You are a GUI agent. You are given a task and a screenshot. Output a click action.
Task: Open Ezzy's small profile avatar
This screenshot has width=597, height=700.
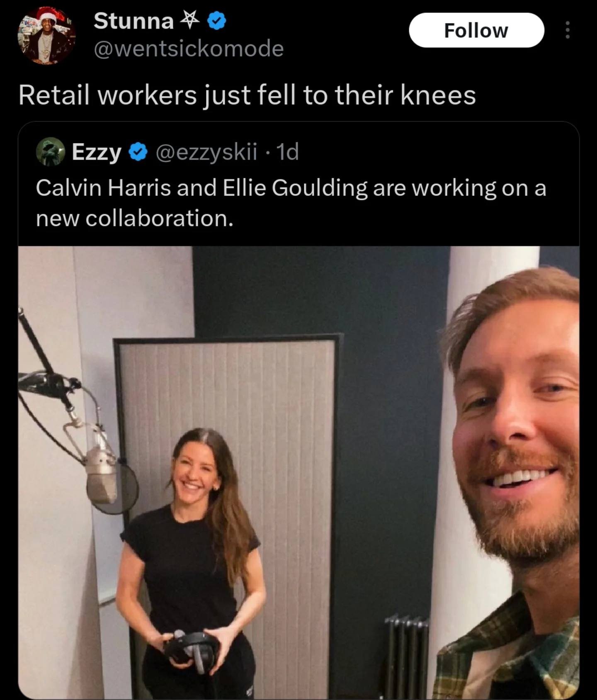pyautogui.click(x=51, y=151)
